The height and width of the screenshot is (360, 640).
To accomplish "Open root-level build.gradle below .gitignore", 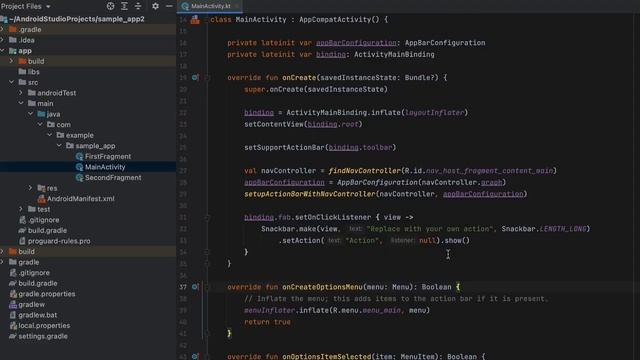I will [38, 283].
